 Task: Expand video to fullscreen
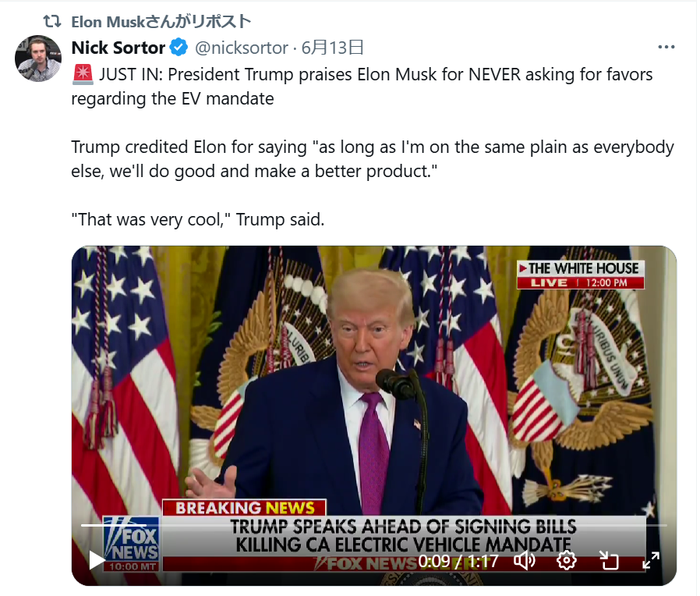coord(651,560)
